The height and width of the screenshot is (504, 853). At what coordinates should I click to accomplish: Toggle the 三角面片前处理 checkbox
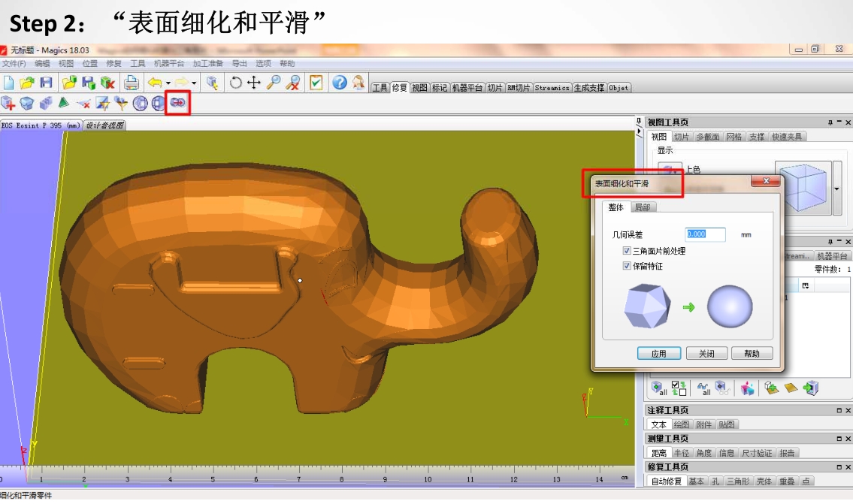point(627,251)
